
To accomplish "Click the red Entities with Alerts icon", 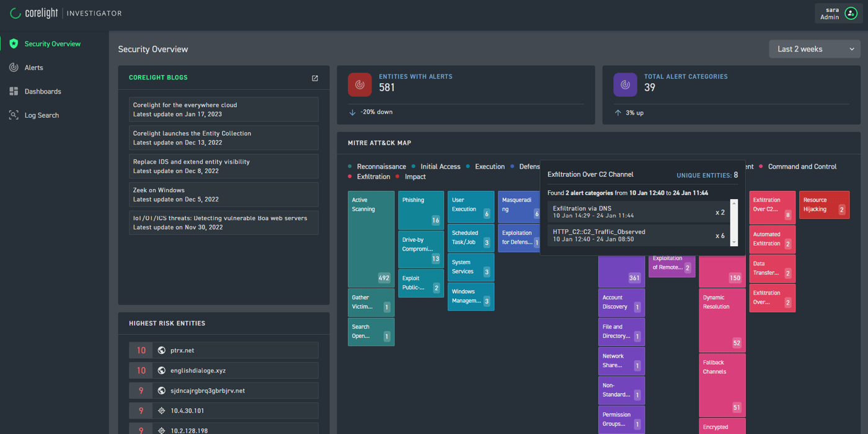I will click(x=360, y=84).
